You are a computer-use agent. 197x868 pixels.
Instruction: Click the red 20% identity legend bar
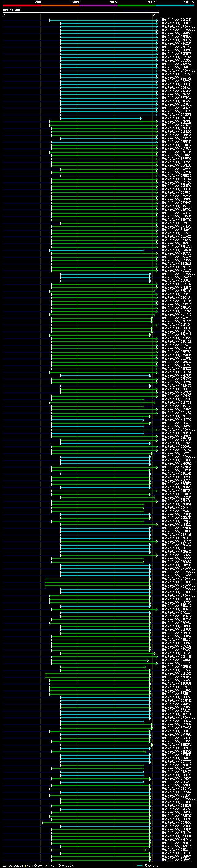pyautogui.click(x=22, y=6)
